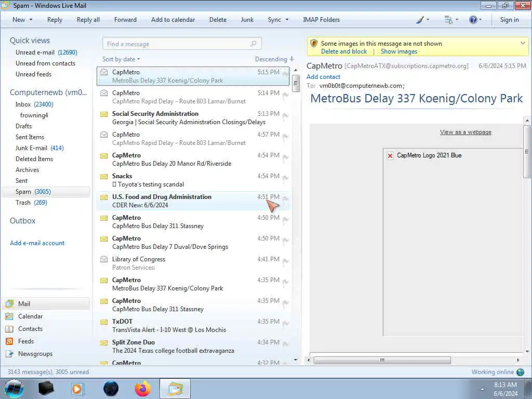Click the broken image icon for CapMetro Logo
This screenshot has height=399, width=532.
pos(390,156)
